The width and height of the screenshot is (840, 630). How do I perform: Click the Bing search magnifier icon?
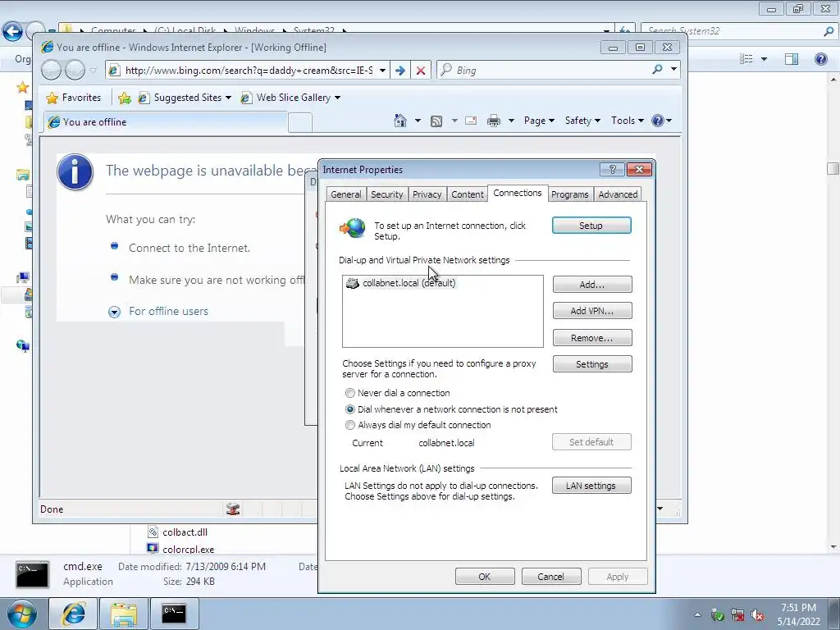click(657, 70)
